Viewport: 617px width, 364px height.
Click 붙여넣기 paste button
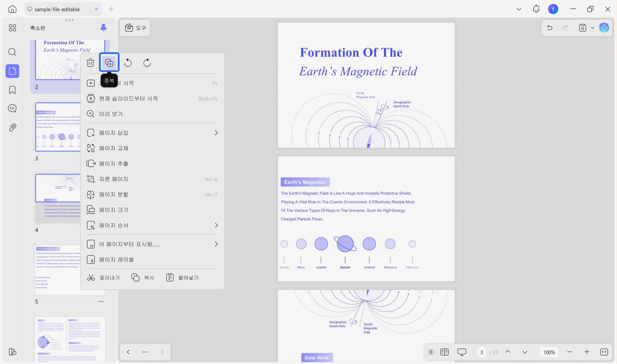(182, 278)
